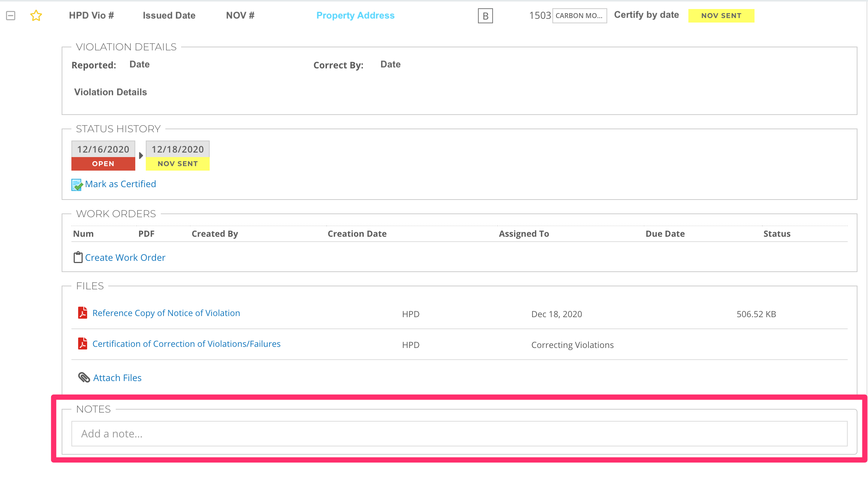Open Reference Copy of Notice of Violation
The width and height of the screenshot is (868, 478).
166,313
